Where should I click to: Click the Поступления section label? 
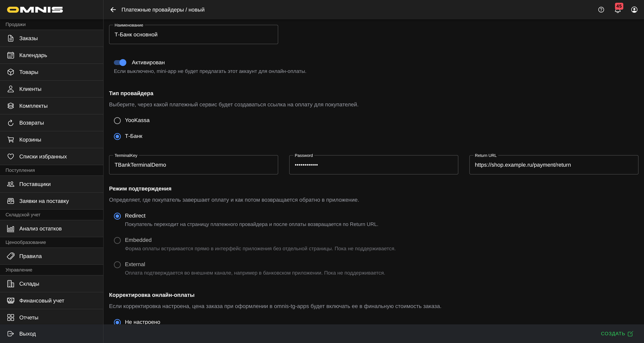click(x=20, y=170)
